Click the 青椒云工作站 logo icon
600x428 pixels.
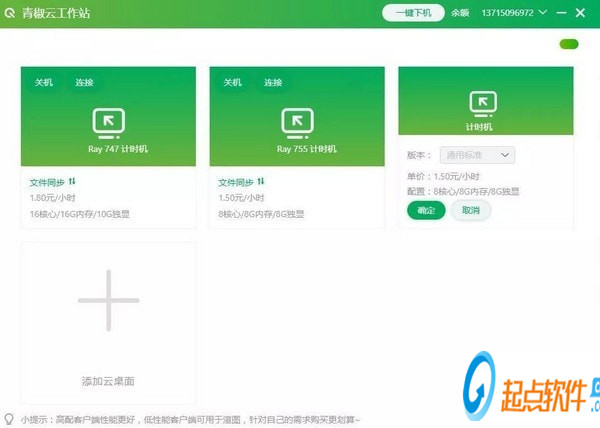(10, 13)
